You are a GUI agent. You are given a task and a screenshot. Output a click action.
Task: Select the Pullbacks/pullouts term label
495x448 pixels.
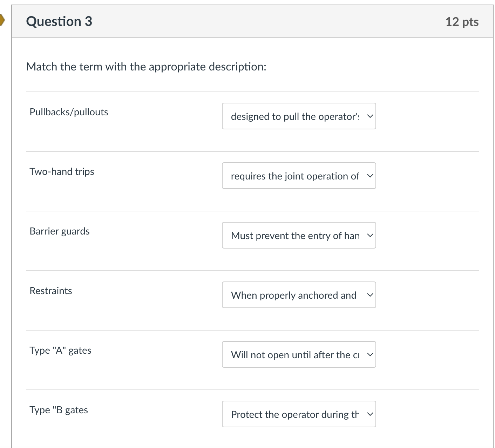tap(69, 112)
